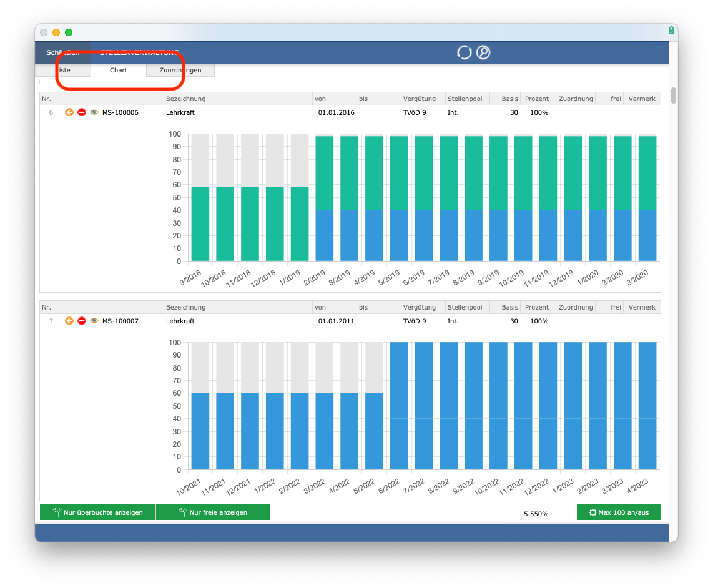Toggle eye visibility icon for MS-100007
713x588 pixels.
[94, 321]
